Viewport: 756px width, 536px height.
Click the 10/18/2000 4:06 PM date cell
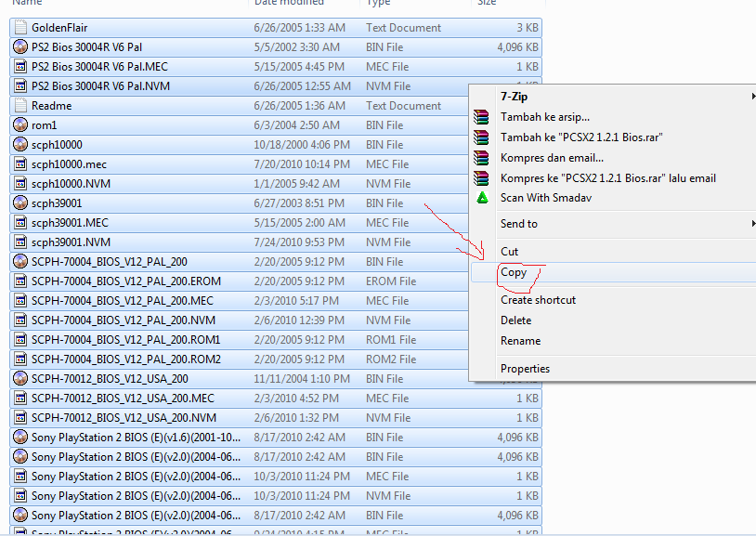point(302,145)
